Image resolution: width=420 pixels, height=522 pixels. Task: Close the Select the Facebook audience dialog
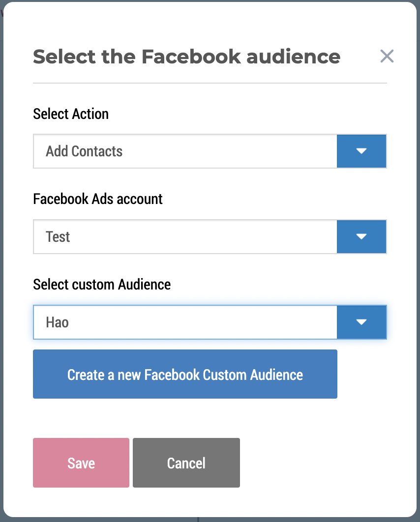coord(387,56)
